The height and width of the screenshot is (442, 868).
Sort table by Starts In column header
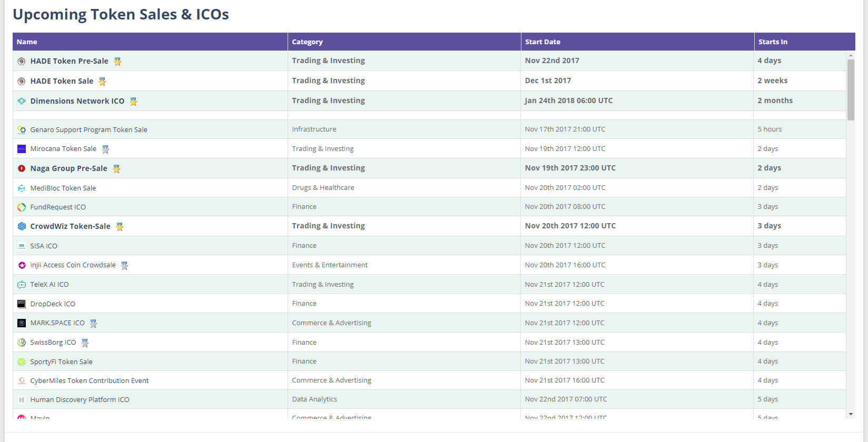(x=805, y=42)
